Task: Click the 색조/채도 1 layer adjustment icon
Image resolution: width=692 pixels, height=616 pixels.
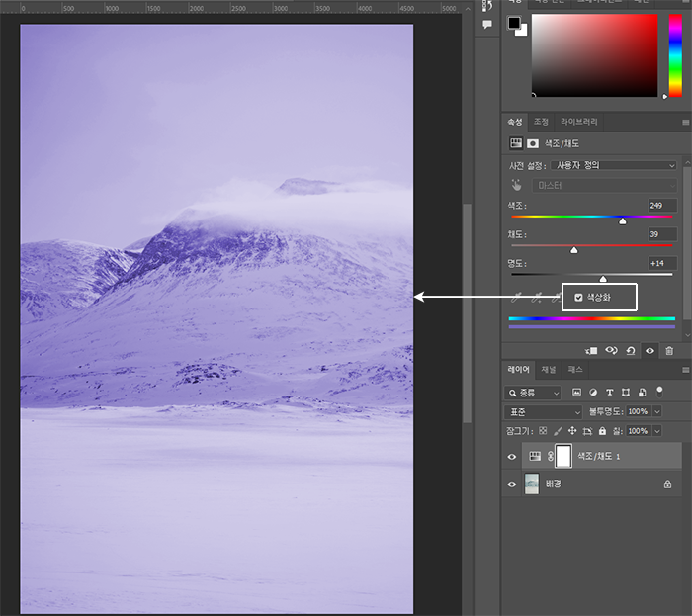Action: click(535, 456)
